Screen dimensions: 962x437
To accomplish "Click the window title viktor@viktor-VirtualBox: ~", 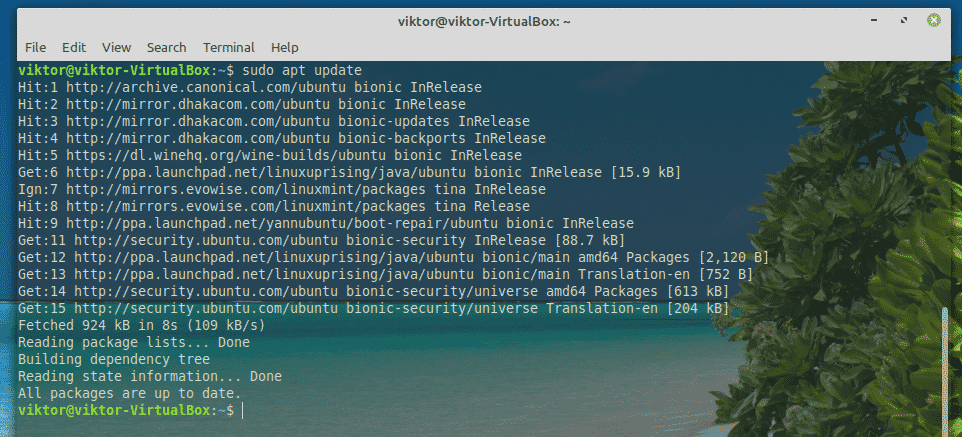I will coord(484,21).
